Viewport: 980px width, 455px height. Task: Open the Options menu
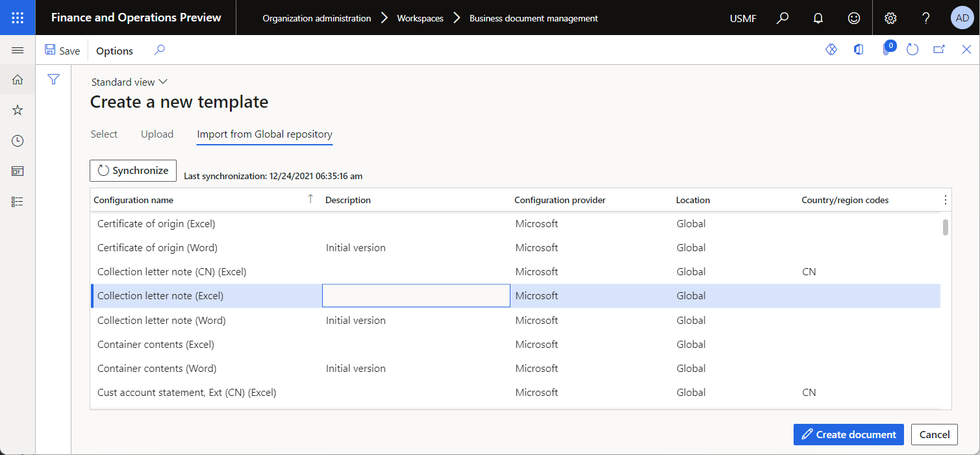coord(114,50)
